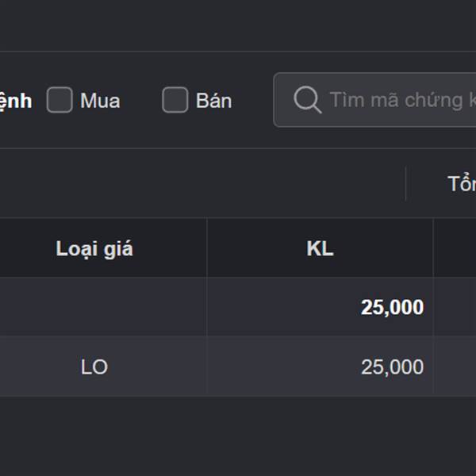Select the LO price type cell
Screen dimensions: 476x476
(94, 367)
